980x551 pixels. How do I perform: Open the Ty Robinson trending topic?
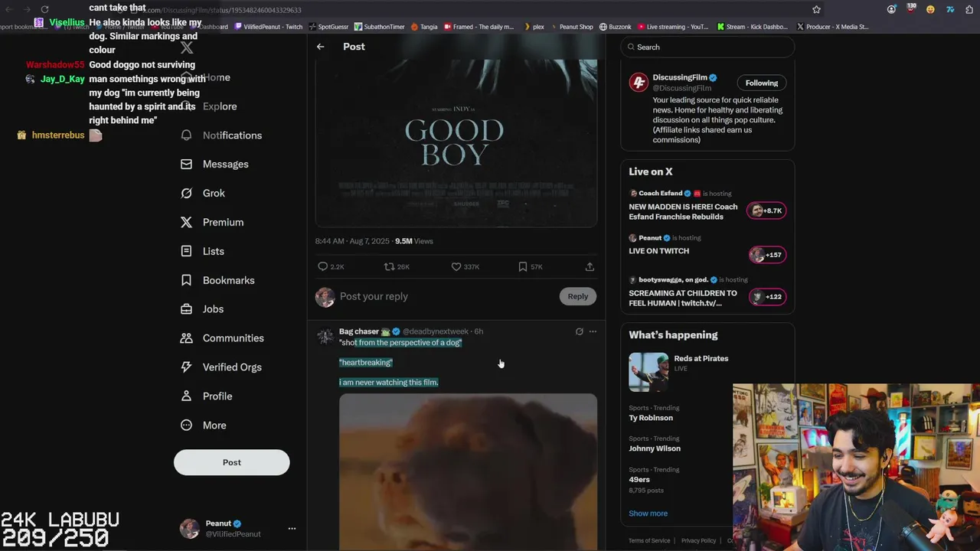[x=651, y=418]
